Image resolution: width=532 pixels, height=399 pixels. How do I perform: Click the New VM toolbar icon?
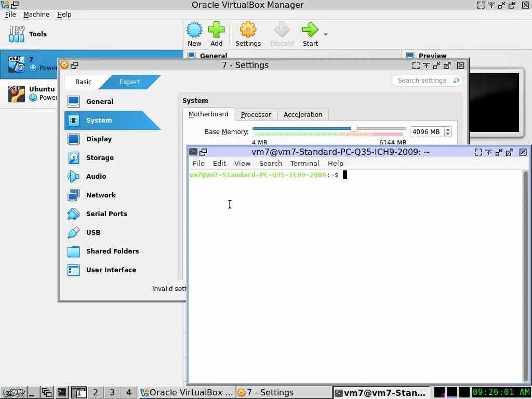pos(194,34)
